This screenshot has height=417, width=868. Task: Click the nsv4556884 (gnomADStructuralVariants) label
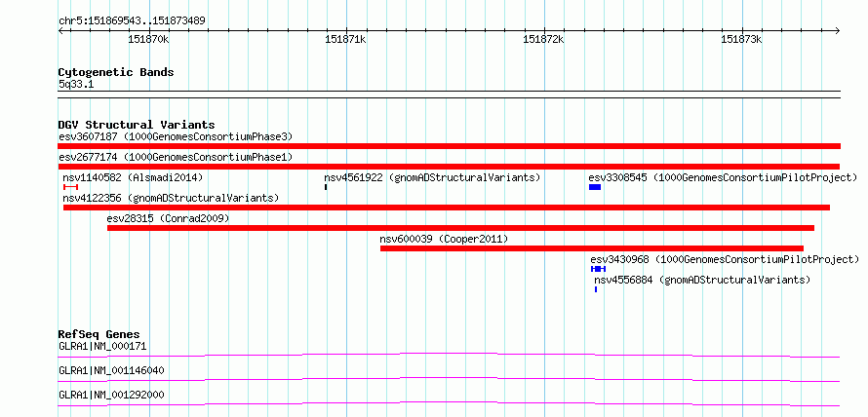coord(702,280)
